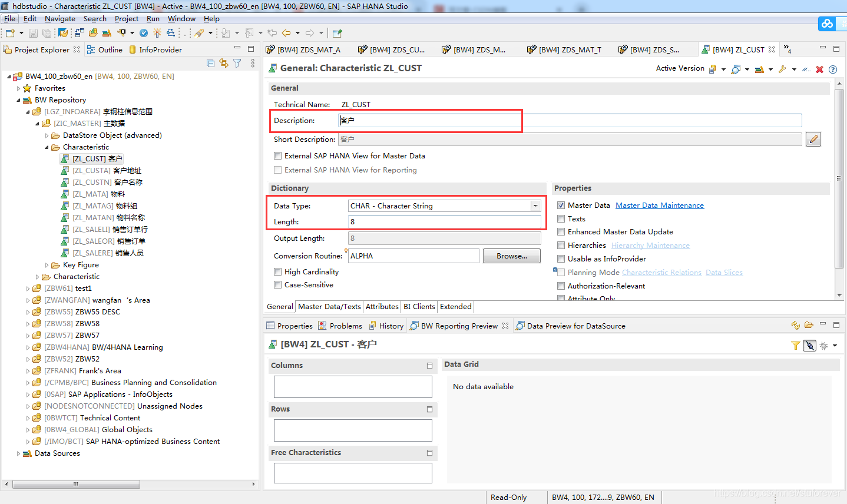Collapse the BW Repository tree node
This screenshot has width=847, height=504.
point(18,100)
